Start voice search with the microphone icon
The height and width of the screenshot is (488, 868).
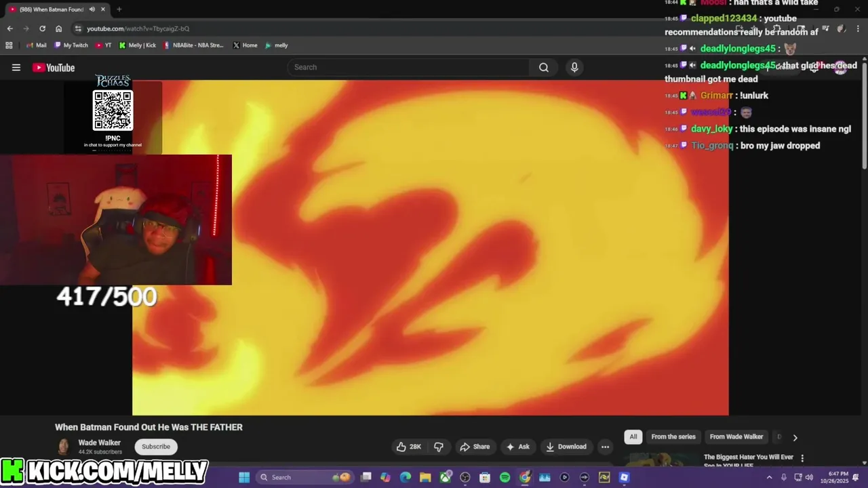pyautogui.click(x=574, y=67)
